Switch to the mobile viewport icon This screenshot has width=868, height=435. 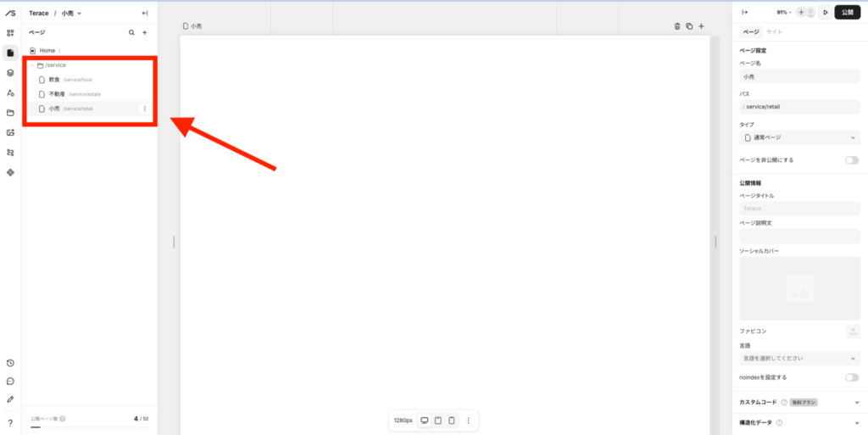pyautogui.click(x=452, y=421)
